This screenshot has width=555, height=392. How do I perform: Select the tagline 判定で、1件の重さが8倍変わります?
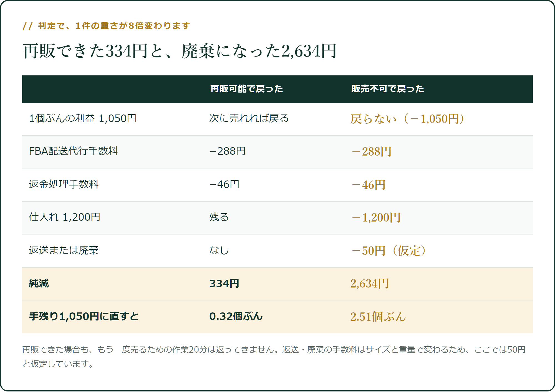(x=114, y=26)
